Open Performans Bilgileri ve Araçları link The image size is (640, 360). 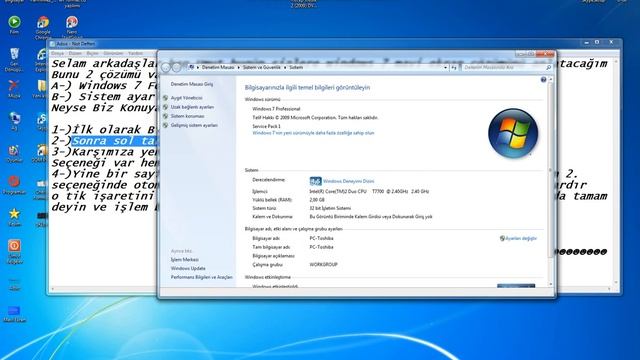coord(202,277)
